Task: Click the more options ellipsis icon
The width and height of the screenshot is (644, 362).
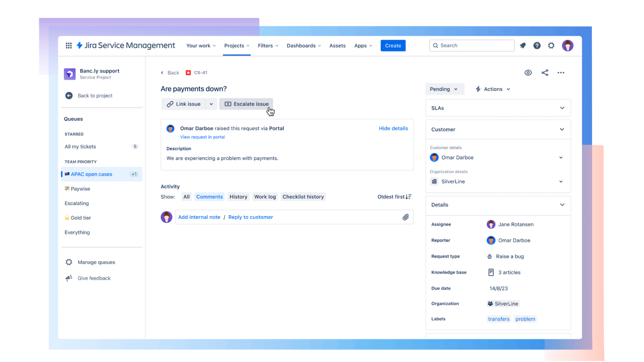Action: pos(561,72)
